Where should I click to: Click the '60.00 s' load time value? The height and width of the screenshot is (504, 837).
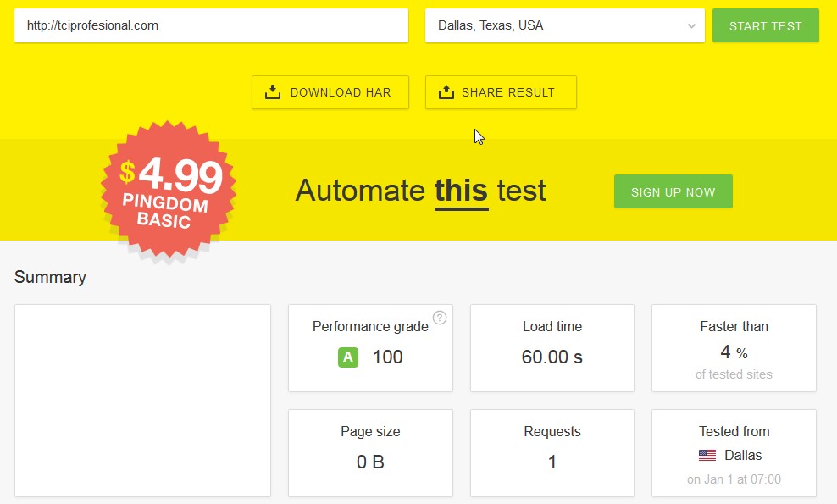click(x=552, y=357)
